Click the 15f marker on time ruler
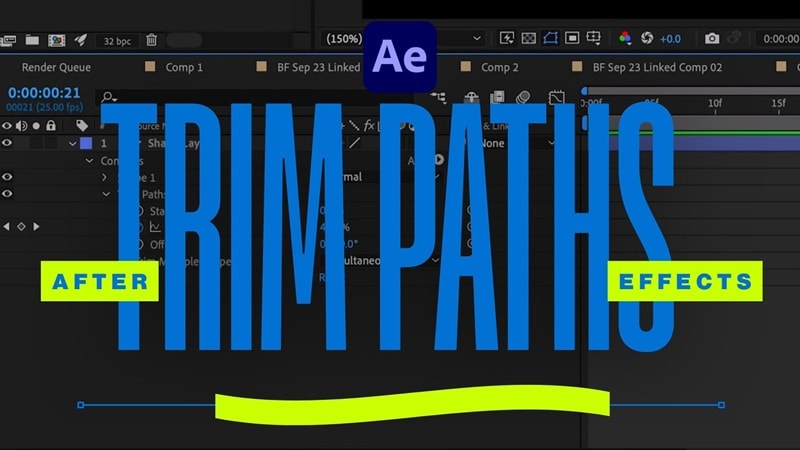800x450 pixels. point(779,103)
